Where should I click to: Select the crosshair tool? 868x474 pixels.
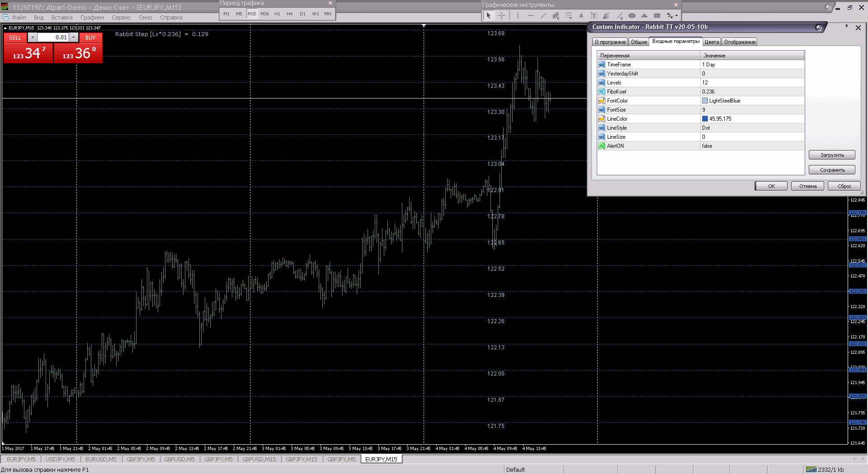502,15
